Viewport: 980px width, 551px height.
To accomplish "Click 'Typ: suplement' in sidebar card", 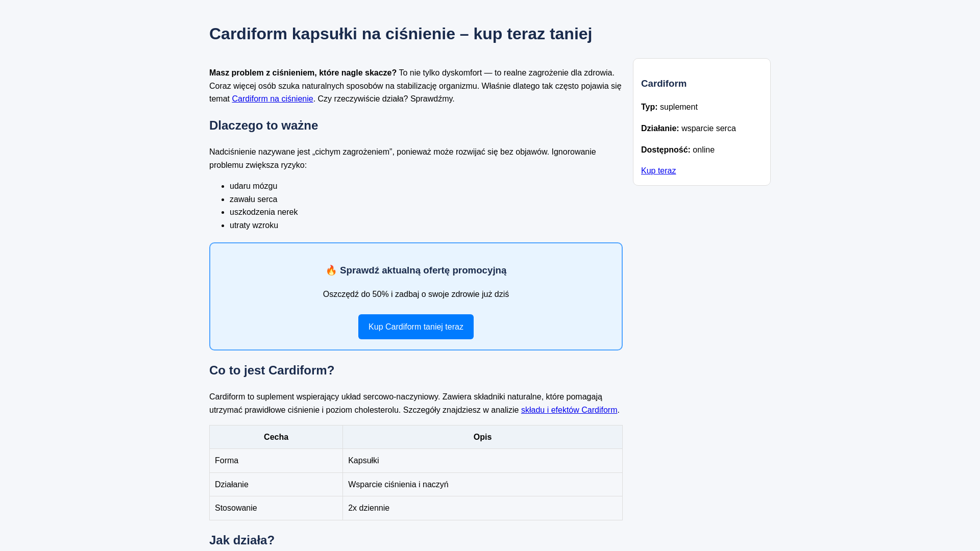I will pos(669,107).
